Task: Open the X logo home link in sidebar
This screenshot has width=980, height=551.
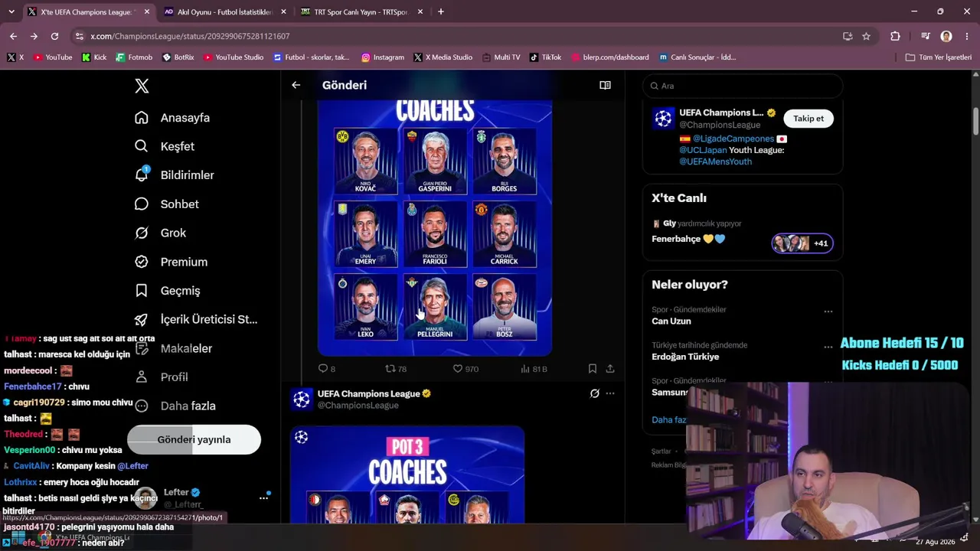Action: point(142,86)
